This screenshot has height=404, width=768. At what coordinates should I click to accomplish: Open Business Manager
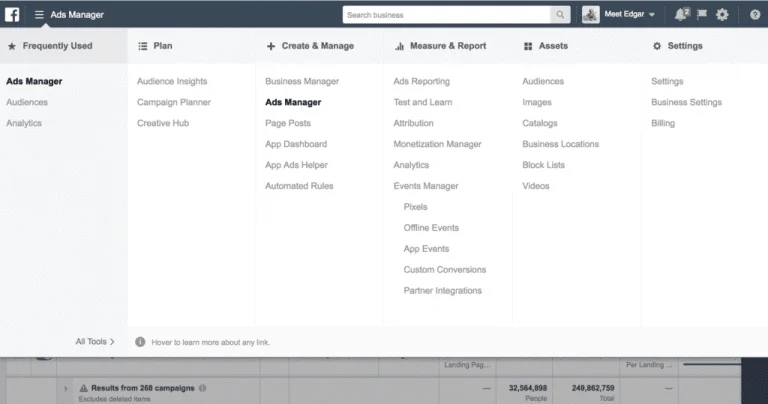(x=302, y=81)
